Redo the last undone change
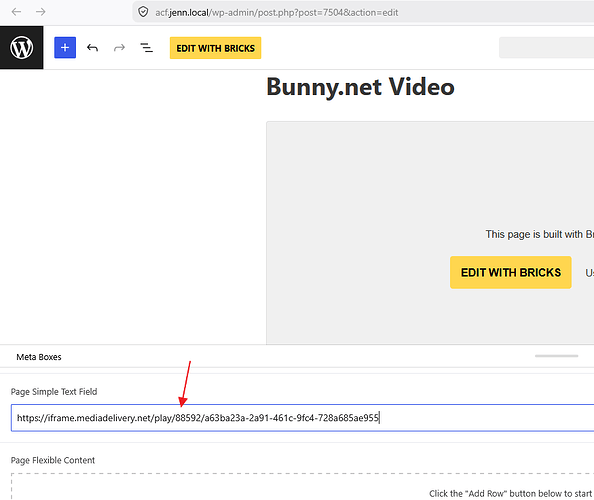The image size is (594, 500). (x=119, y=48)
